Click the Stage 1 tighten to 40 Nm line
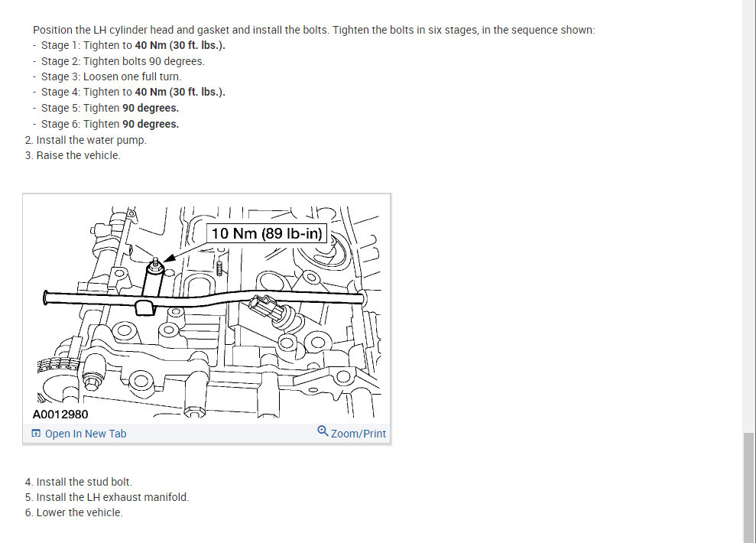756x543 pixels. coord(133,45)
